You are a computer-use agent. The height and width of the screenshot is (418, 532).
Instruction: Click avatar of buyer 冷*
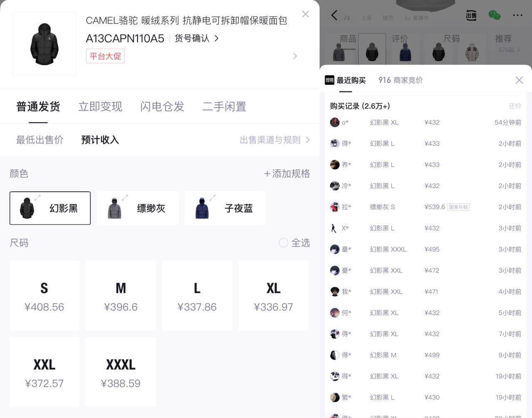[x=335, y=186]
